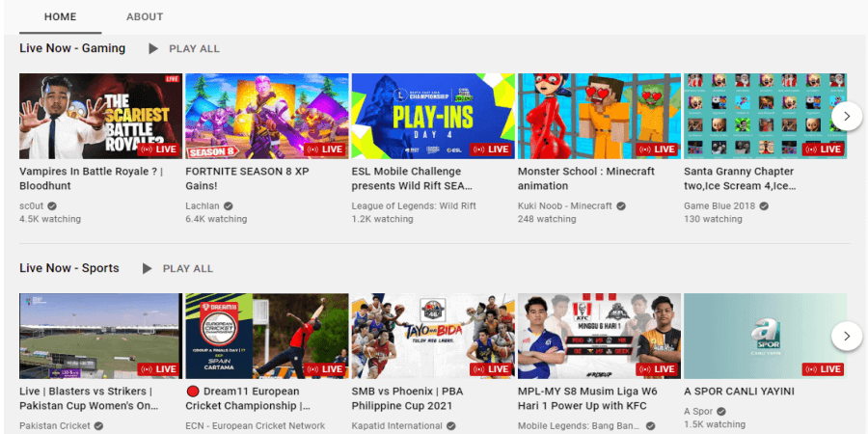
Task: Click LIVE badge on European Cricket thumbnail
Action: click(x=324, y=368)
